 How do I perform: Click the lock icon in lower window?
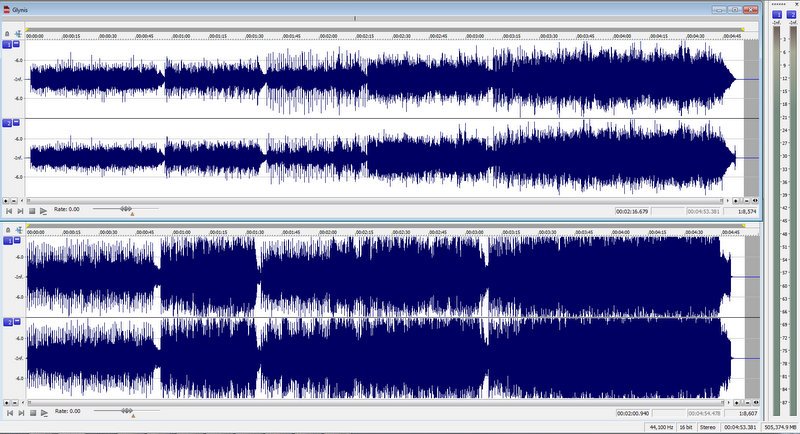(7, 231)
